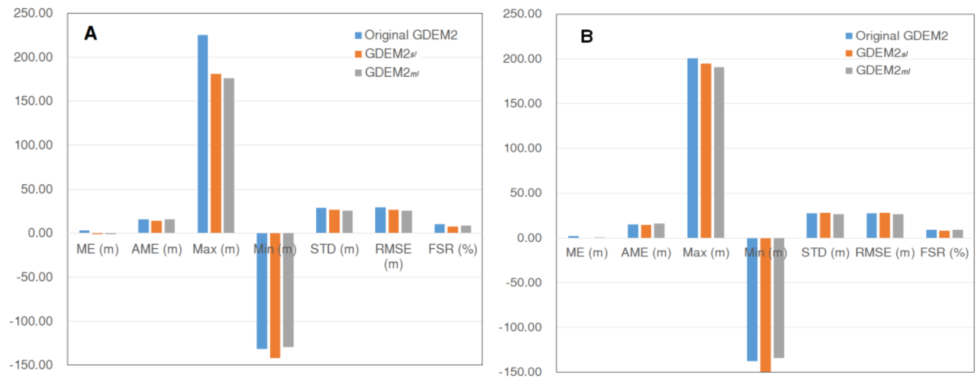
Task: Click the orange Max (m) bar in chart A
Action: click(x=216, y=153)
